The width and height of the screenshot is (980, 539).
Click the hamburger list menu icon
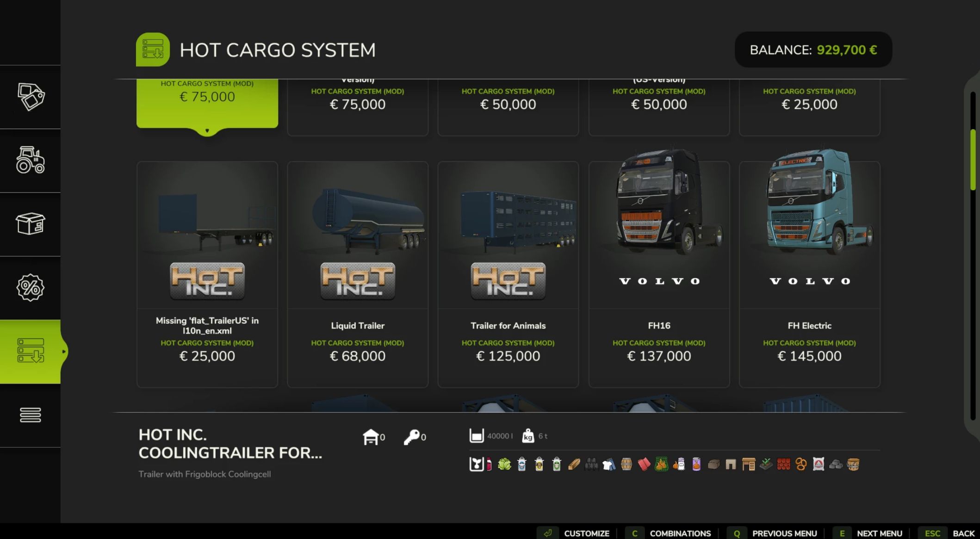30,415
